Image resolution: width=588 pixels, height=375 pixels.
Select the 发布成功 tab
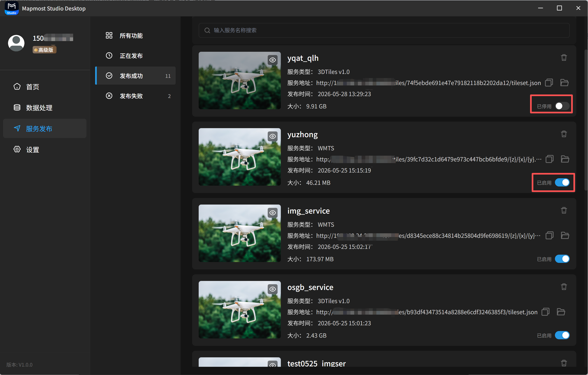[135, 76]
